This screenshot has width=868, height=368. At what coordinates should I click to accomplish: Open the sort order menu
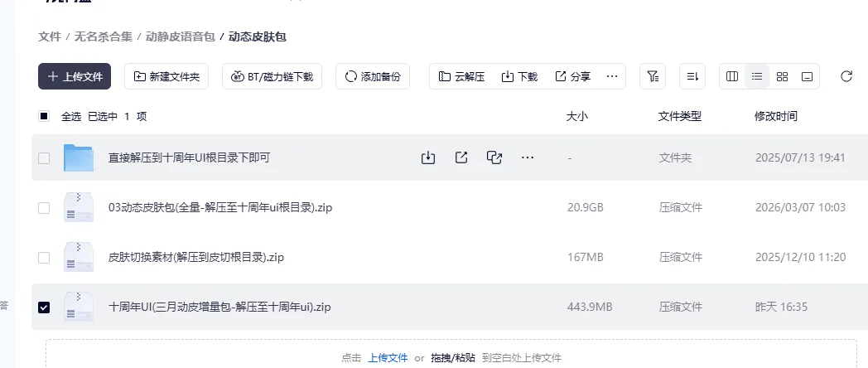point(692,76)
